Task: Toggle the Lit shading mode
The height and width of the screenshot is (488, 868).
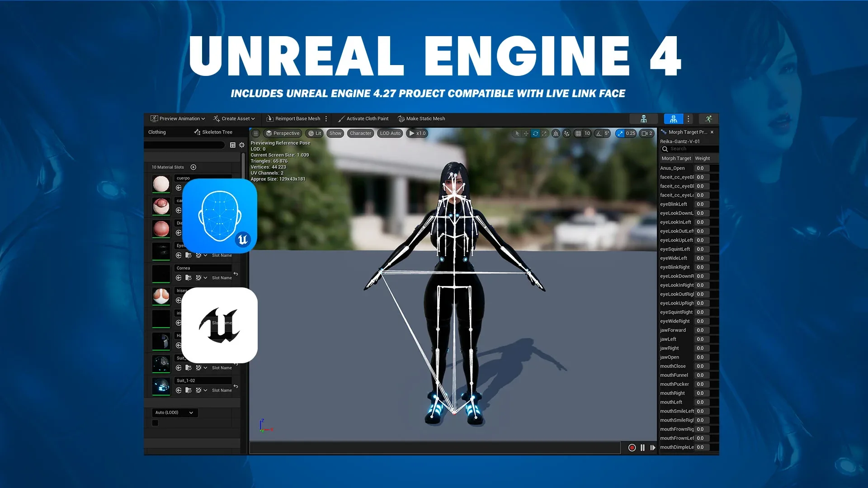Action: click(x=316, y=133)
